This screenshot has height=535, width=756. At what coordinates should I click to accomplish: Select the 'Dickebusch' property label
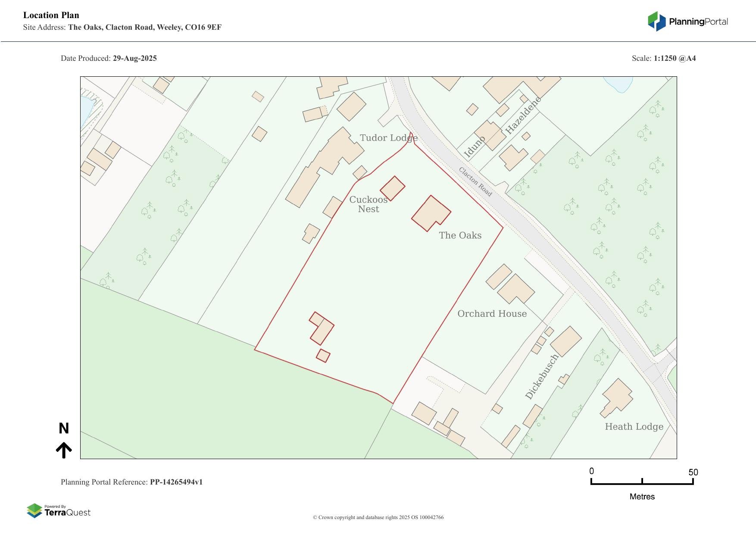click(x=542, y=376)
